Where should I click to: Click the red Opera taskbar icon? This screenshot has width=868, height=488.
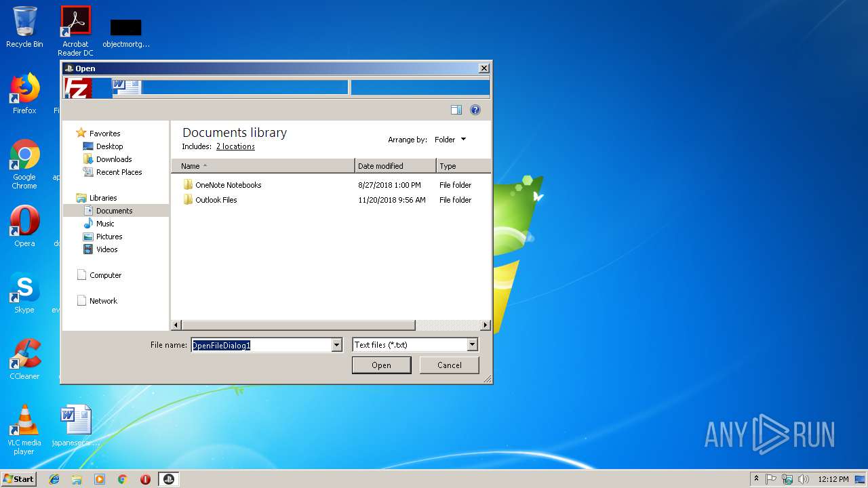tap(145, 479)
